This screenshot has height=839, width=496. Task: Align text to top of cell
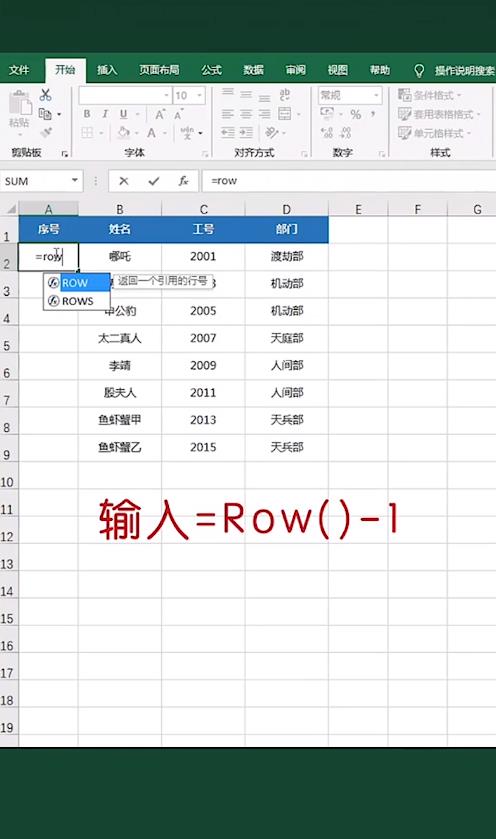click(227, 94)
